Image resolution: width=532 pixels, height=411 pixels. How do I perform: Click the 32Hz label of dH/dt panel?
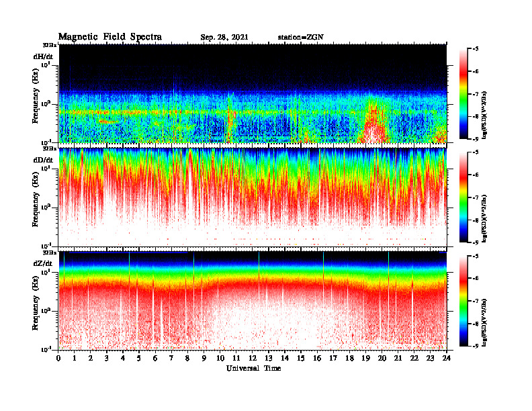point(50,45)
